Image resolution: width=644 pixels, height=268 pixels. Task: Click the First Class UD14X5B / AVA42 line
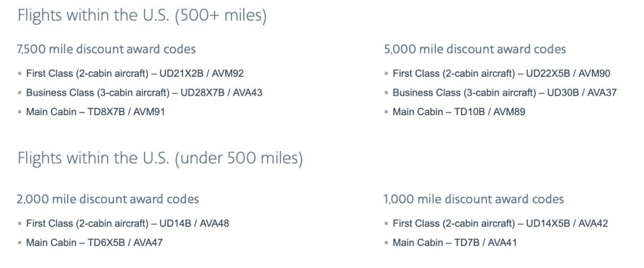point(500,223)
